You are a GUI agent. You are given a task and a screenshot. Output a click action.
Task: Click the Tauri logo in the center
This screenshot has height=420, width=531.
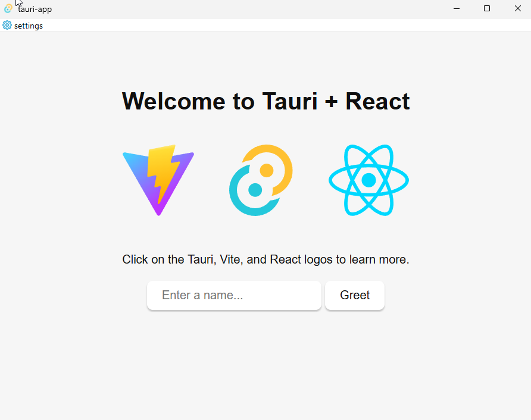[261, 180]
